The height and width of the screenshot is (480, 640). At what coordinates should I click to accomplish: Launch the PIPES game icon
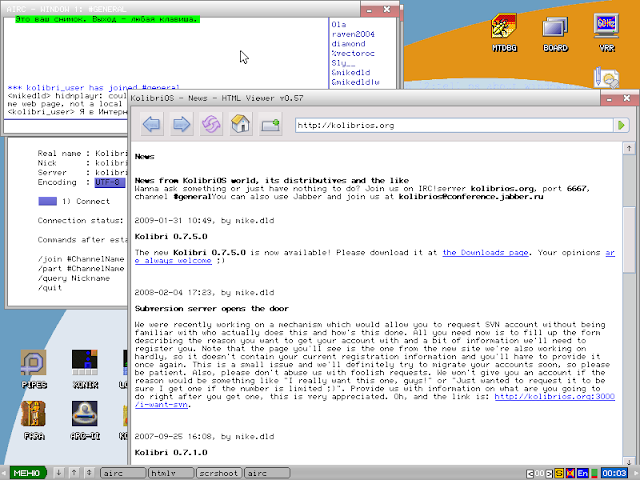point(34,369)
